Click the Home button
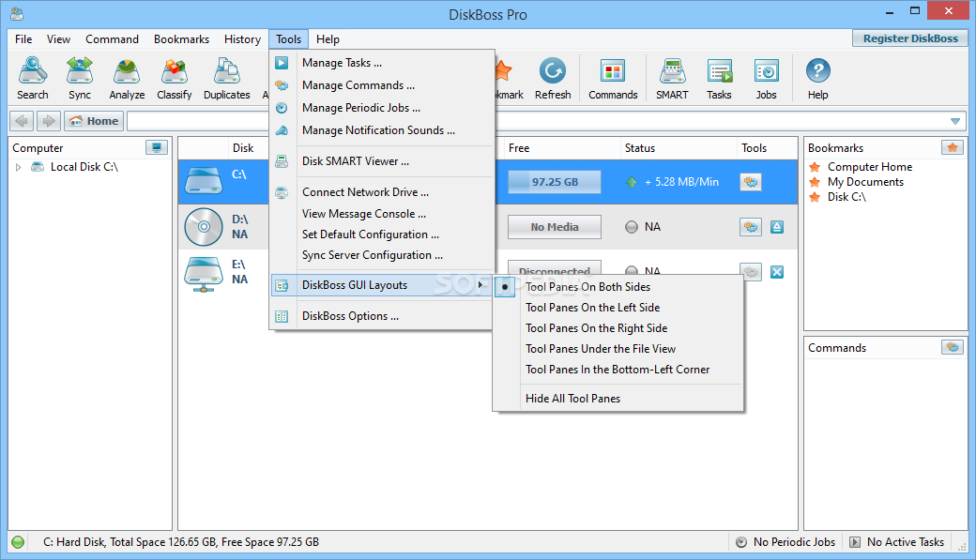The image size is (976, 560). pyautogui.click(x=94, y=121)
